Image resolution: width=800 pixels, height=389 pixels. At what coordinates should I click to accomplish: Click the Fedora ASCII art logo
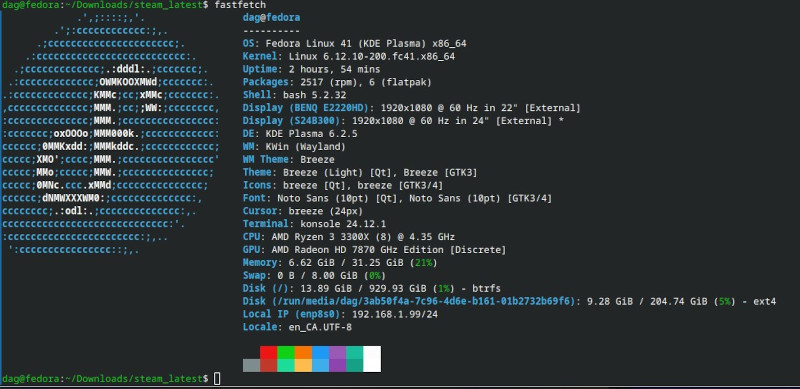click(x=111, y=134)
